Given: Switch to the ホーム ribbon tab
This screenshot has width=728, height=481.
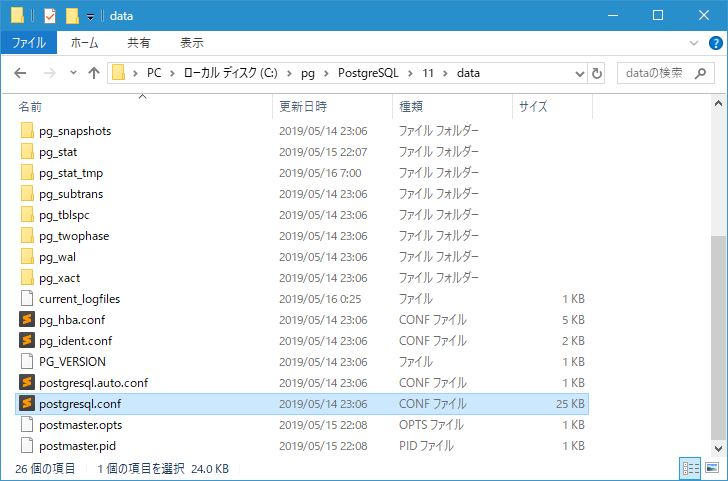Looking at the screenshot, I should (84, 43).
